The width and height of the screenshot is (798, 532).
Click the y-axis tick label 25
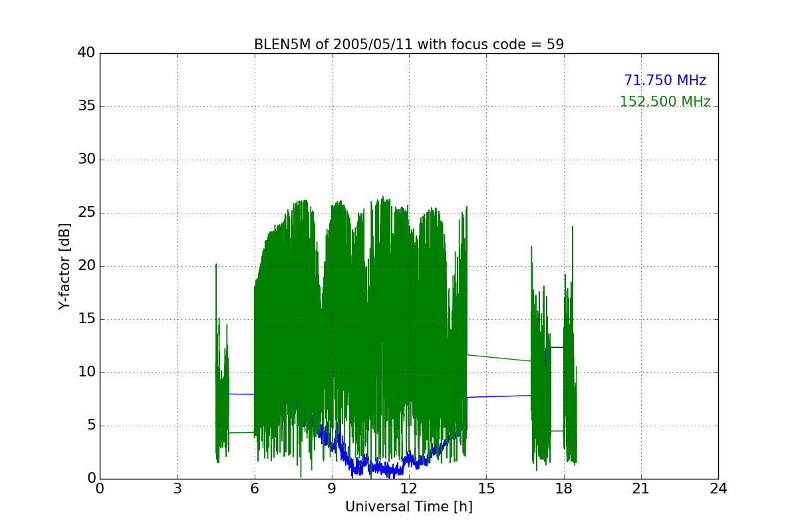[86, 213]
